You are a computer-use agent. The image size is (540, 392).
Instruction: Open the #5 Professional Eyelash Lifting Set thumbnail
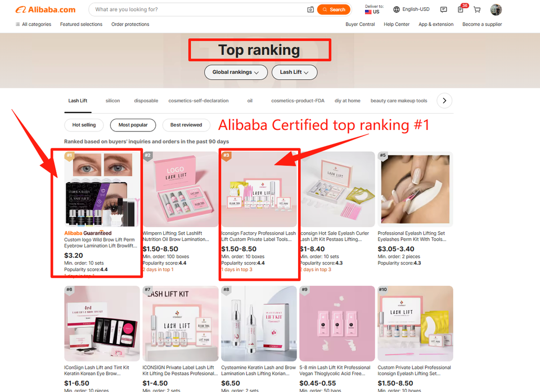pyautogui.click(x=415, y=189)
